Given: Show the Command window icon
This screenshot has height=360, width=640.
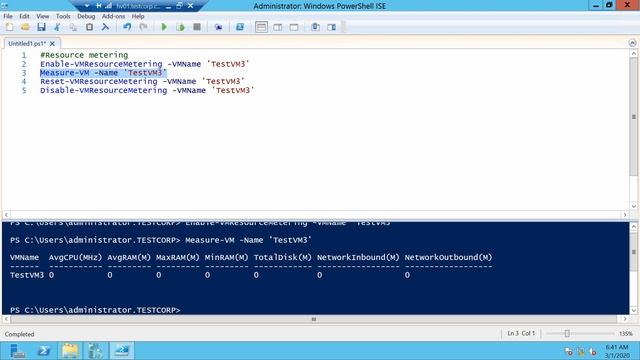Looking at the screenshot, I should pos(316,27).
